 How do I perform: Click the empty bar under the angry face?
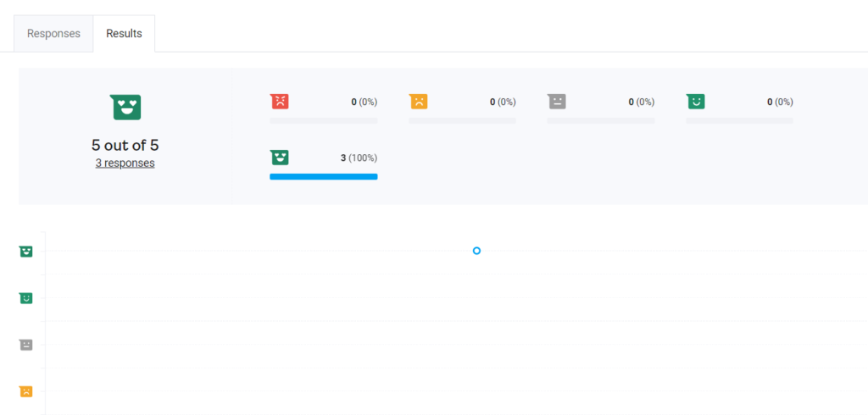[x=323, y=121]
